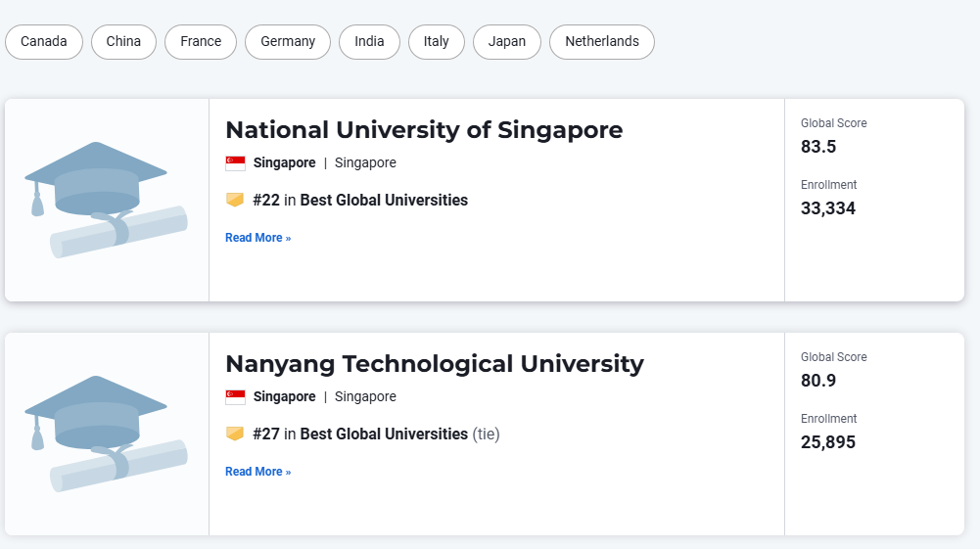Select the Canada country filter
The image size is (980, 549).
44,42
